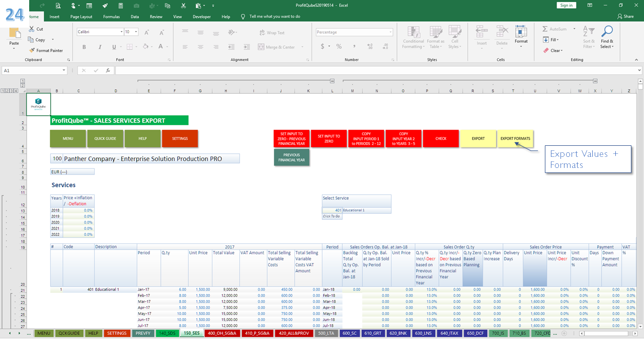Open the Font Color dropdown arrow
This screenshot has width=644, height=362.
pos(168,47)
